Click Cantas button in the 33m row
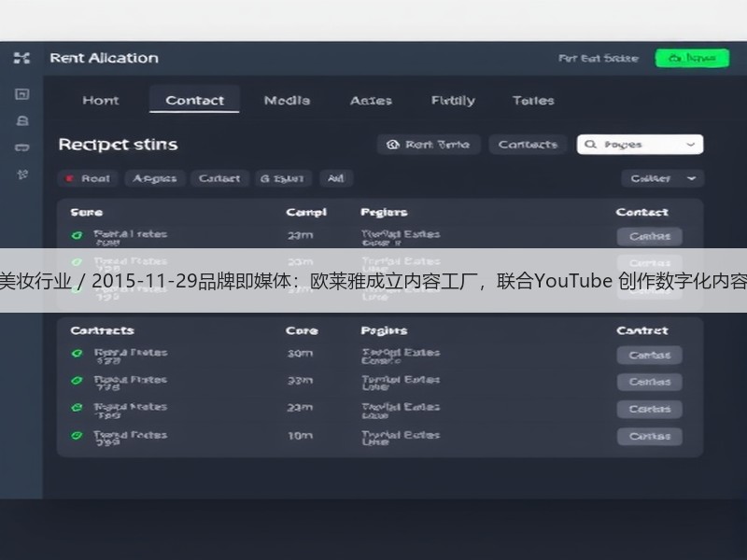Image resolution: width=747 pixels, height=560 pixels. coord(649,382)
